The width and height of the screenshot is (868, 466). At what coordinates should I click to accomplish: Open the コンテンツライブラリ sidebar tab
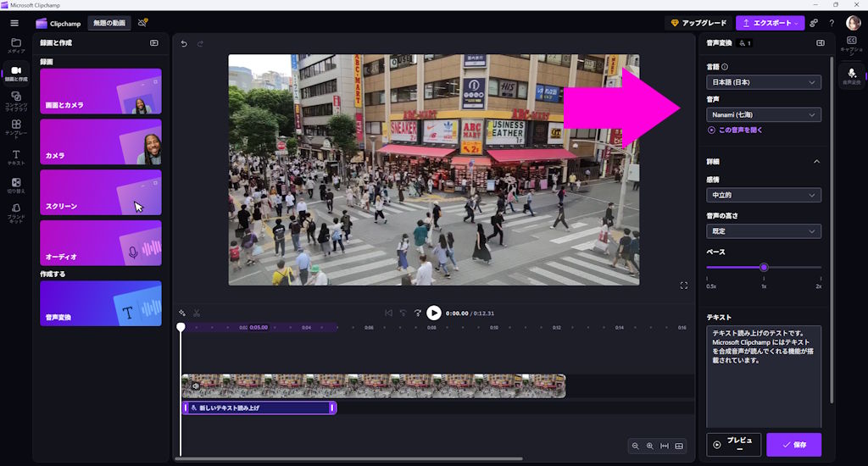tap(16, 102)
